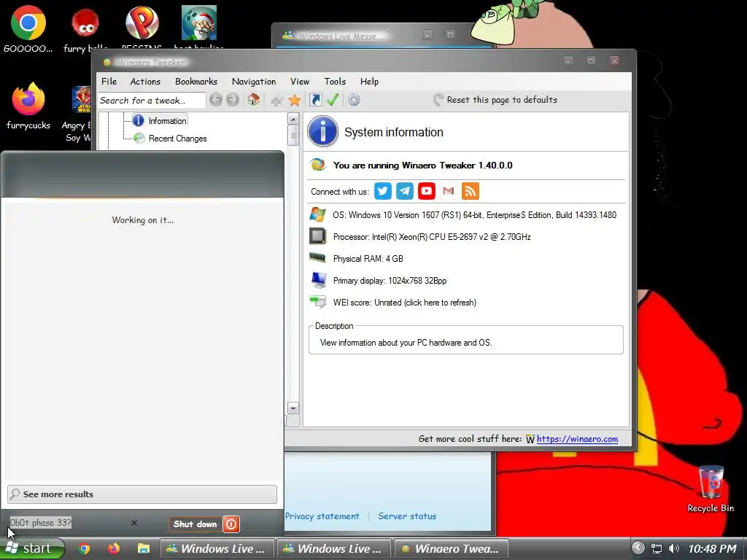Open the Gmail contact icon

pyautogui.click(x=449, y=191)
